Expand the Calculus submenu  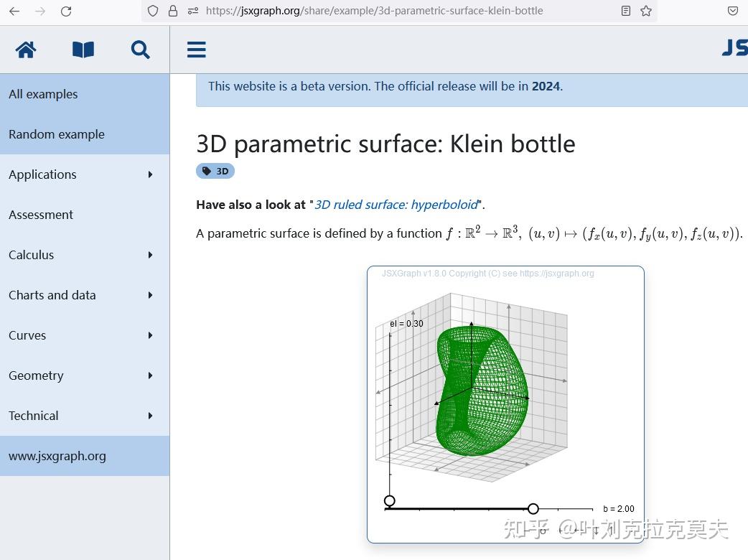click(31, 255)
